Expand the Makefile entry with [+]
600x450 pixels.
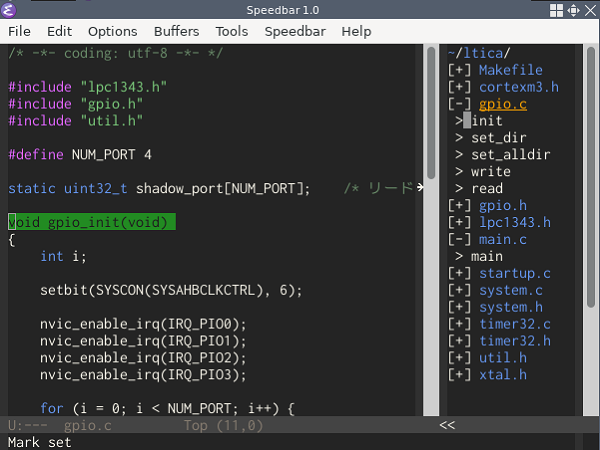click(x=460, y=70)
